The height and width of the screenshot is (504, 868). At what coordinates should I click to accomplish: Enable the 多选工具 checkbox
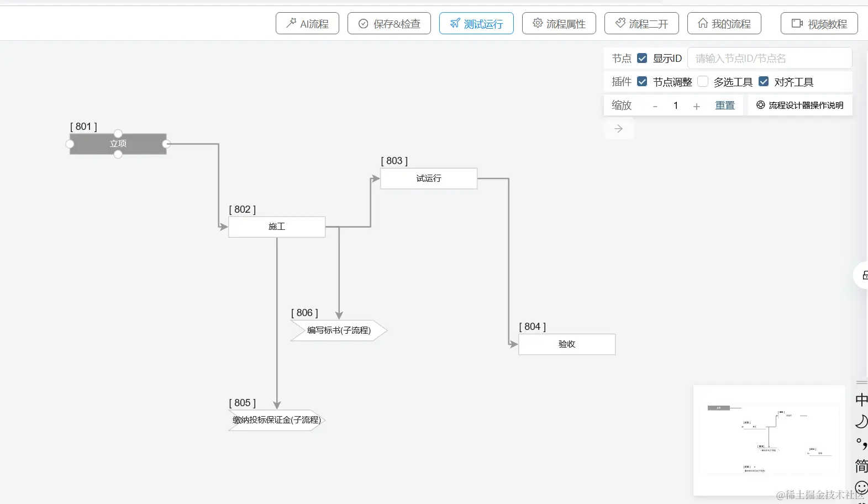(703, 82)
